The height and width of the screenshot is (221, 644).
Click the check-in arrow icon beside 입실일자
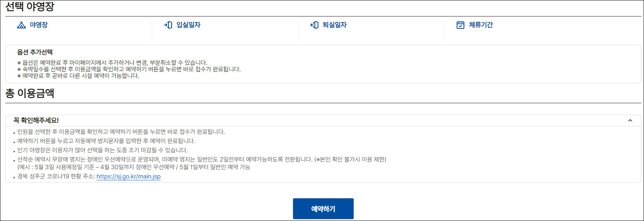[x=168, y=25]
